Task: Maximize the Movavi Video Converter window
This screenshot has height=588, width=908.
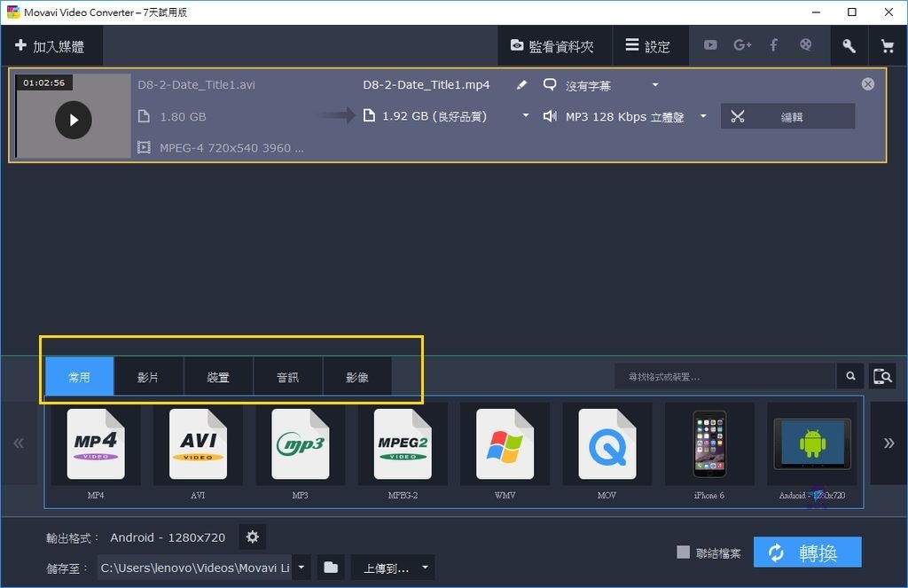Action: 852,12
